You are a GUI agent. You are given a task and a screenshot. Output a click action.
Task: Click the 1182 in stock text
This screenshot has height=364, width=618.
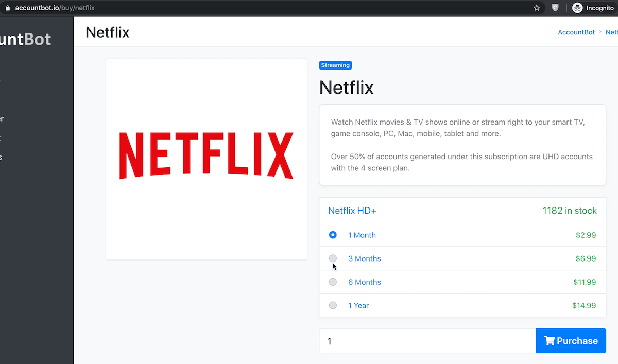tap(570, 211)
